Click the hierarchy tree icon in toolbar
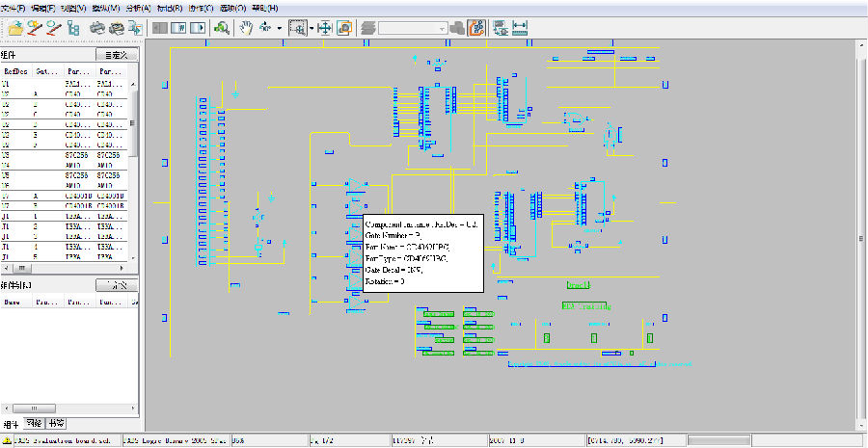The width and height of the screenshot is (868, 448). tap(72, 28)
